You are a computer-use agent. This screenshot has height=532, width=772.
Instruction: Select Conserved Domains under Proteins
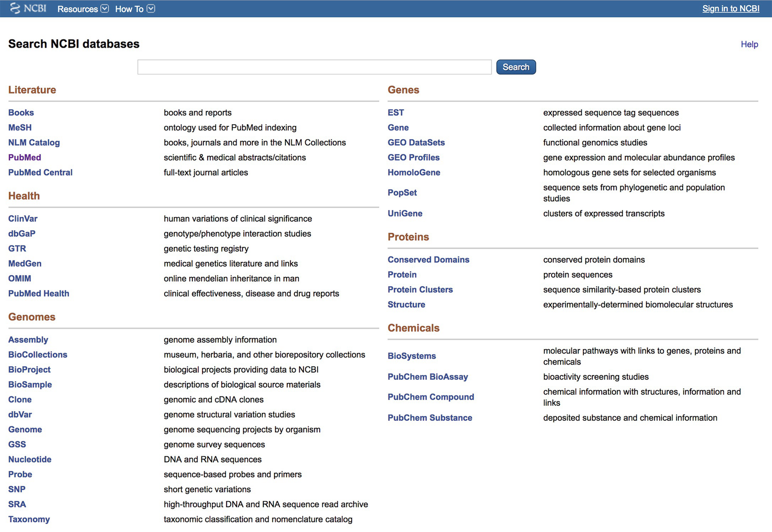(x=428, y=260)
